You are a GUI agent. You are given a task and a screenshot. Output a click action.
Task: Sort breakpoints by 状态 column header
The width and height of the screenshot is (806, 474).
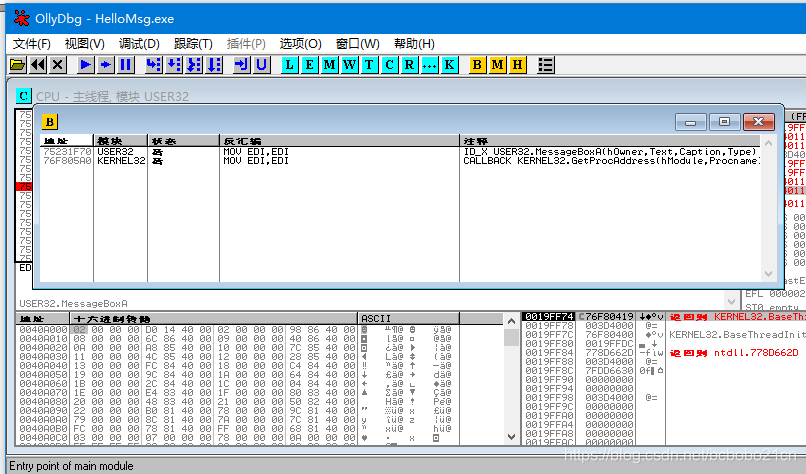tap(184, 141)
